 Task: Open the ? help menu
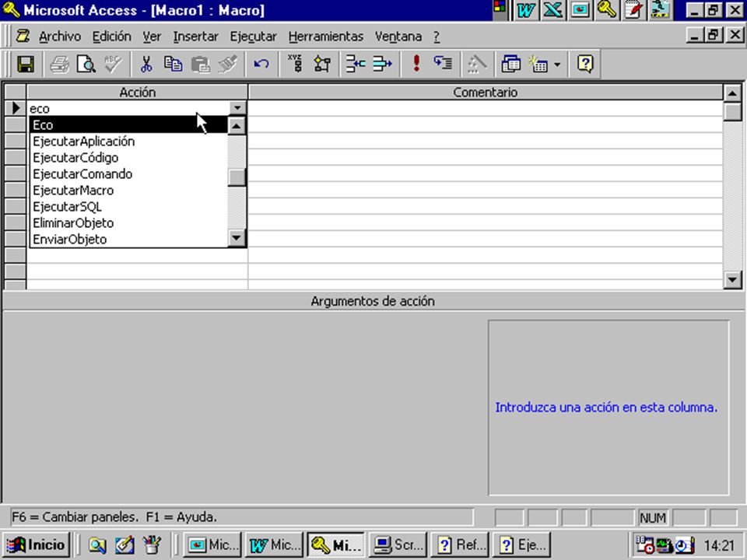point(437,37)
